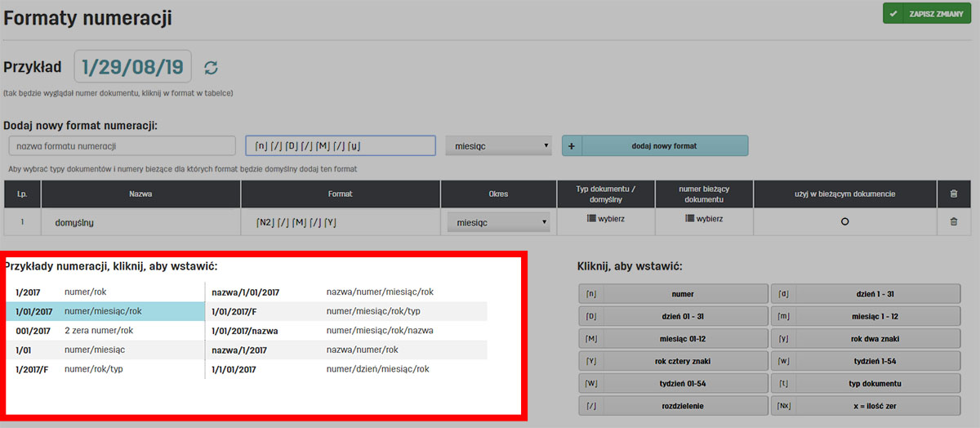The image size is (980, 428).
Task: Insert the [t] typ dokumentu token
Action: click(x=864, y=383)
